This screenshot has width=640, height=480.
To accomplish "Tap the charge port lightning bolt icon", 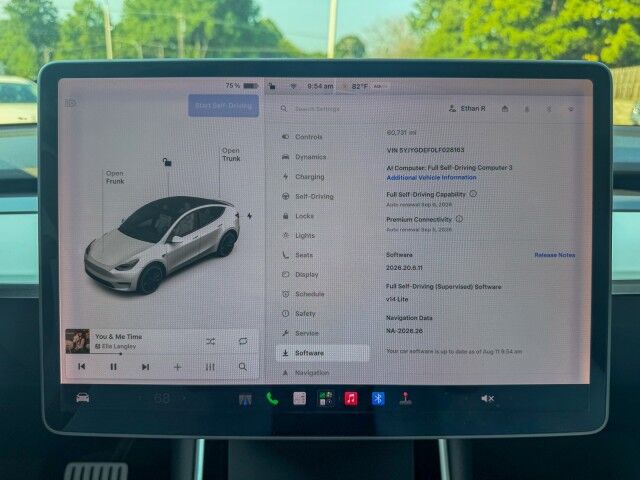I will [x=249, y=216].
